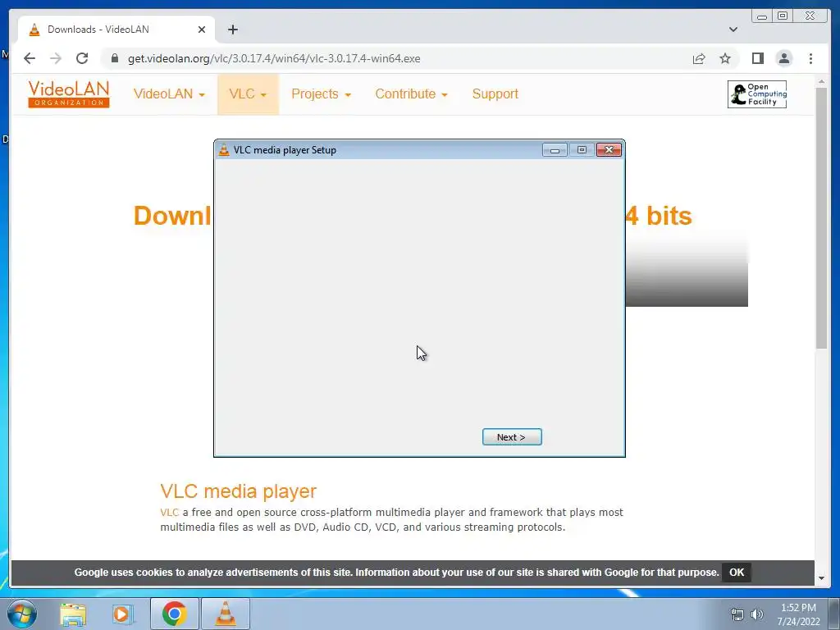The image size is (840, 630).
Task: Maximize the VLC Setup dialog
Action: tap(582, 150)
